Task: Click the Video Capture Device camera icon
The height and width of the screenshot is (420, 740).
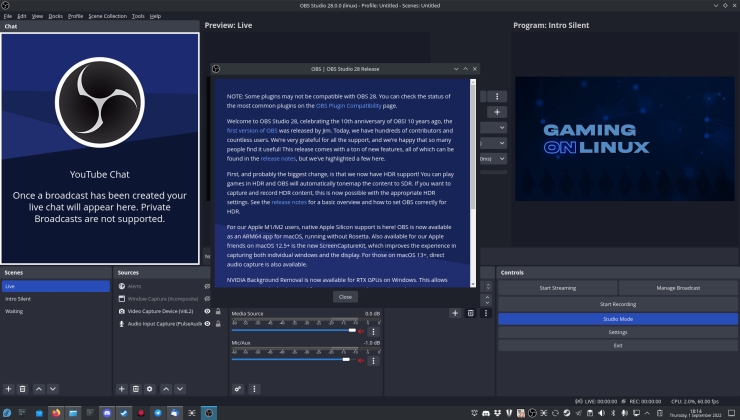Action: pos(122,311)
